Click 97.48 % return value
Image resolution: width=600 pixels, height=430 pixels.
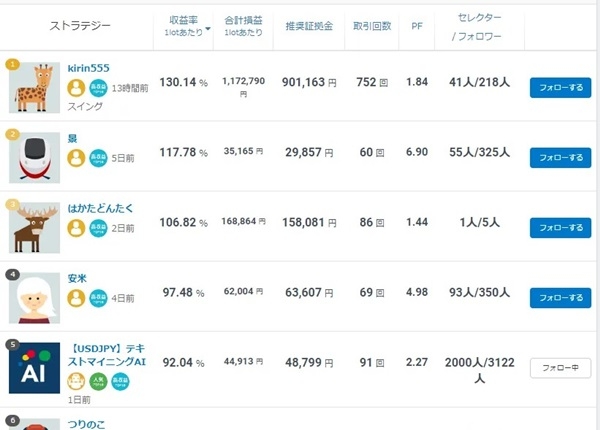(184, 293)
